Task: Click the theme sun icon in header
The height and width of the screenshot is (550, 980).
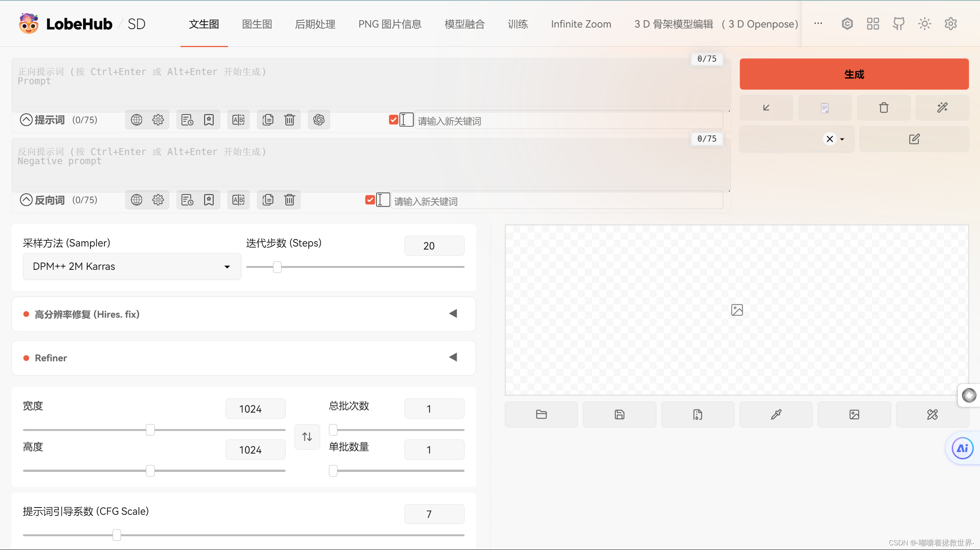Action: [924, 24]
